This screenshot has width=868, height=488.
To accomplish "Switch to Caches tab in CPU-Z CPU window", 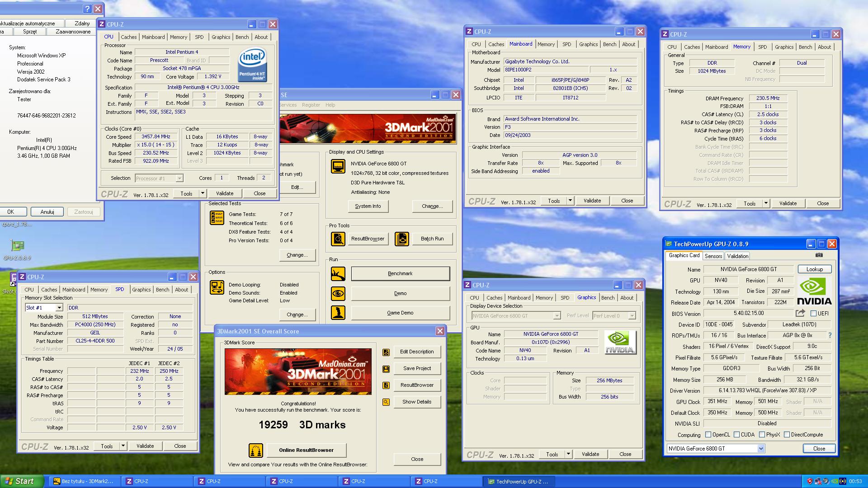I will click(128, 37).
